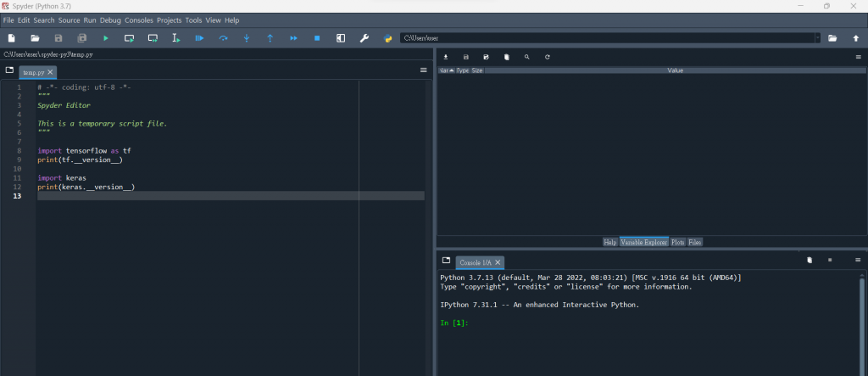The image size is (868, 376).
Task: Open the Edit menu
Action: [x=24, y=20]
